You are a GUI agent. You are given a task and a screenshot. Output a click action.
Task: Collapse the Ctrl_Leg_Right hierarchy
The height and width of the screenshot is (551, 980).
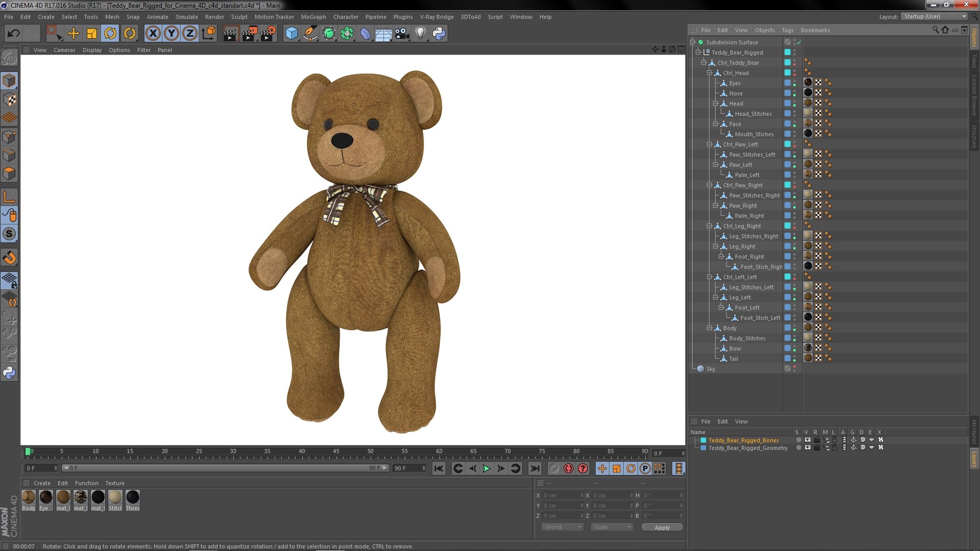[x=709, y=226]
